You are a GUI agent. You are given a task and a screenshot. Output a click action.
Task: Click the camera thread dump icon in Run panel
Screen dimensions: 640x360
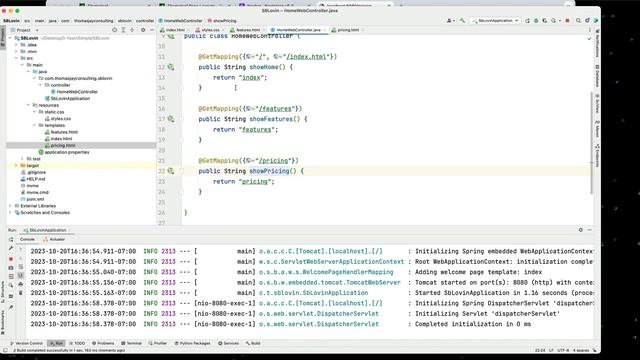pyautogui.click(x=11, y=268)
